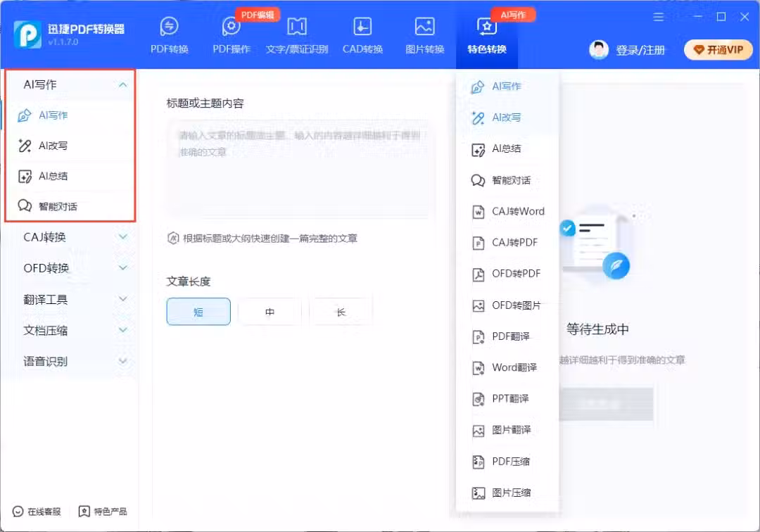The width and height of the screenshot is (760, 532).
Task: Expand the CAJ转换 sidebar group
Action: pos(70,237)
